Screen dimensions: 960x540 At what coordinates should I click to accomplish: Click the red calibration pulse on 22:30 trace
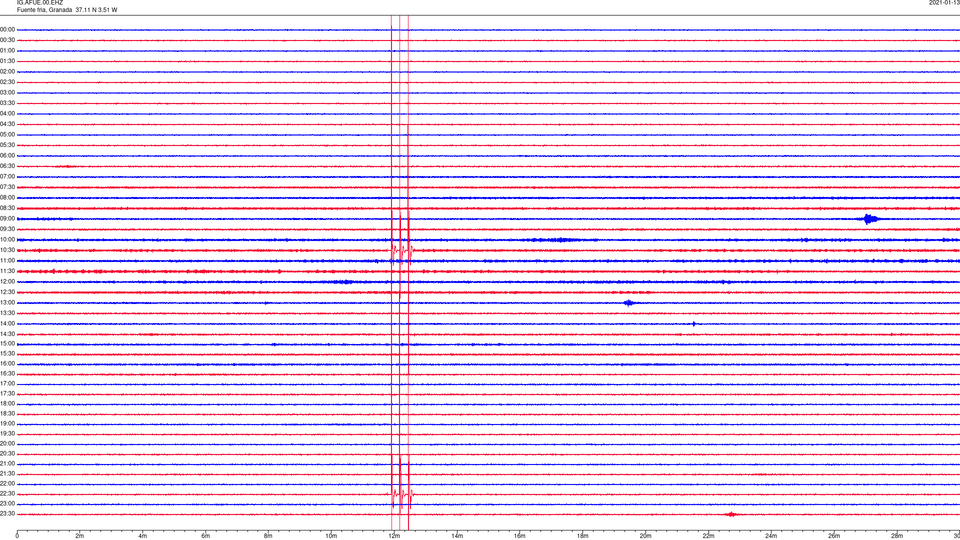point(402,493)
